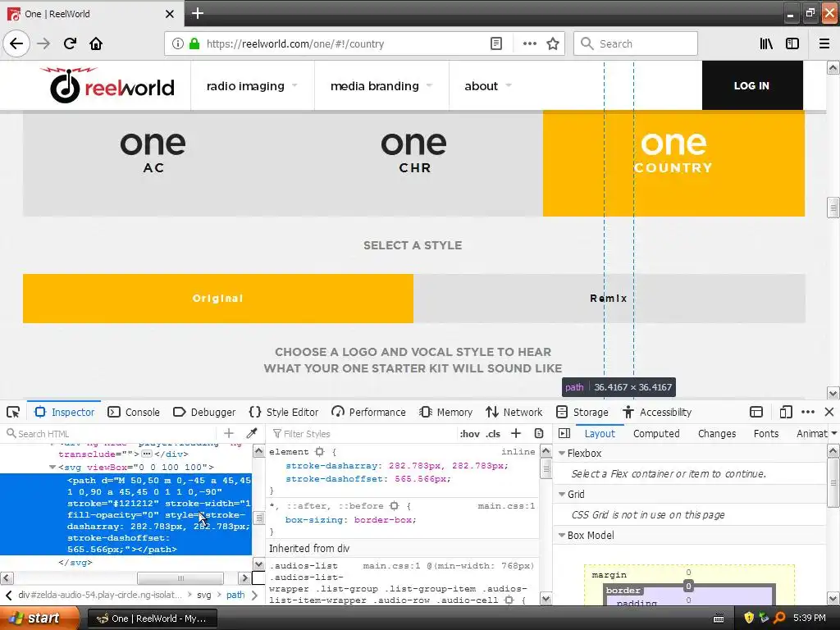Toggle print media simulation icon
Screen dimensions: 840x630
[x=539, y=433]
